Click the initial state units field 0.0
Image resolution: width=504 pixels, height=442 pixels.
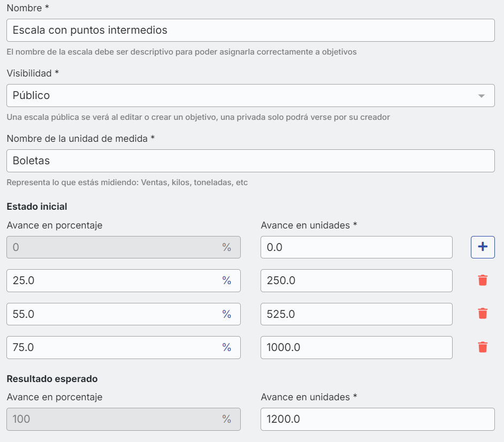356,247
